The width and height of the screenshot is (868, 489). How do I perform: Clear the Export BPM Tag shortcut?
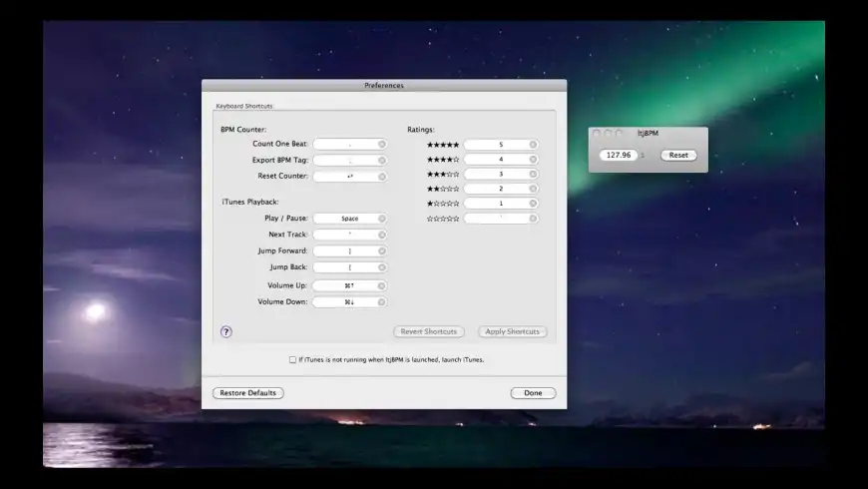381,161
